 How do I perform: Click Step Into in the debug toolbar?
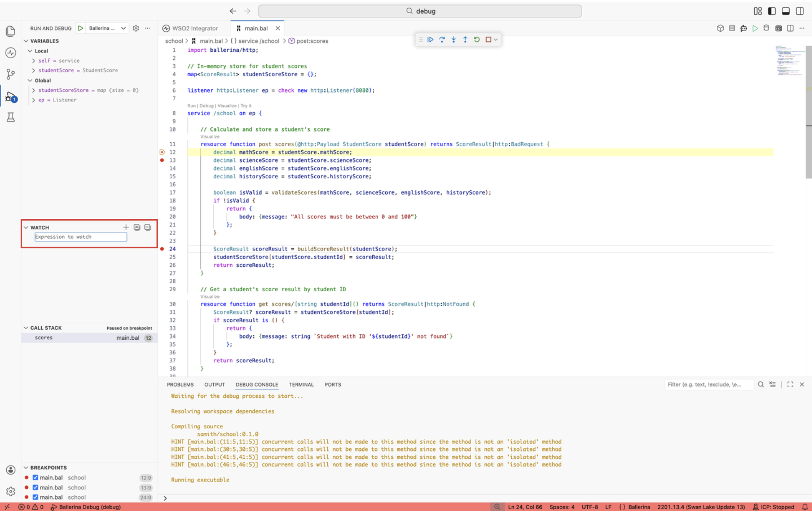[x=454, y=40]
